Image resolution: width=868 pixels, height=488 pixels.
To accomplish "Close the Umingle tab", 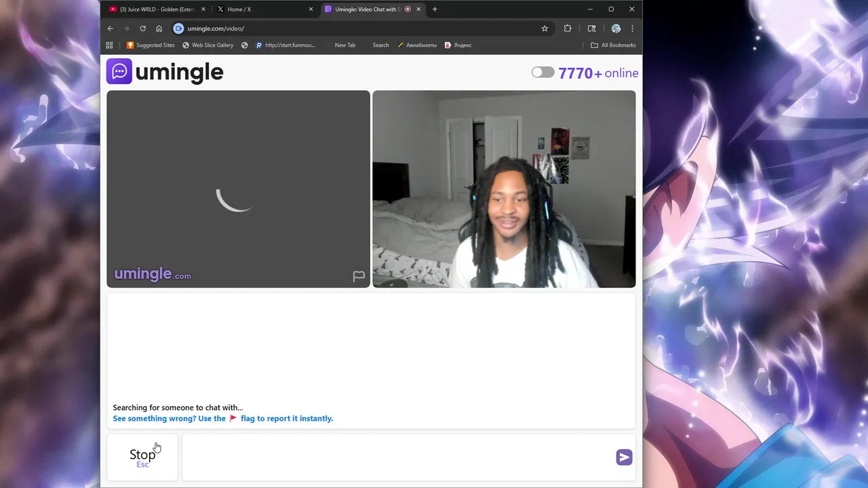I will point(418,9).
